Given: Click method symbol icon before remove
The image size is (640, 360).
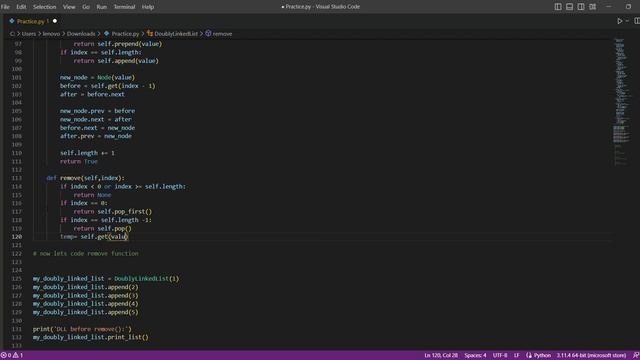Looking at the screenshot, I should point(208,34).
